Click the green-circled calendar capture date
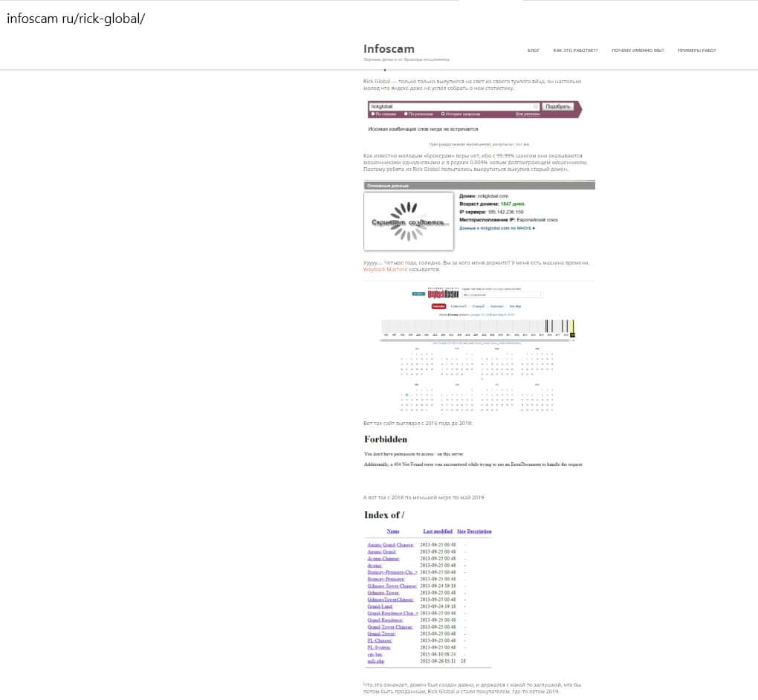The height and width of the screenshot is (700, 758). (406, 395)
